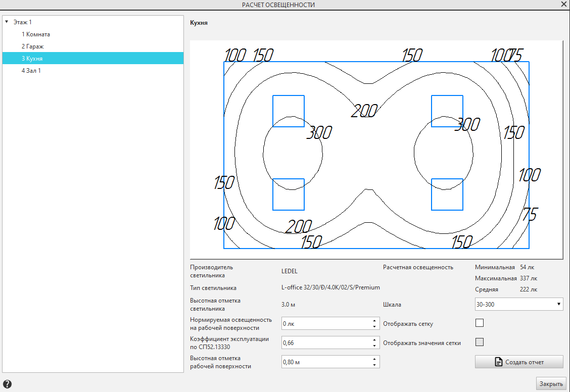This screenshot has width=570, height=392.
Task: Open the Шкала 30-300 dropdown
Action: click(x=518, y=304)
